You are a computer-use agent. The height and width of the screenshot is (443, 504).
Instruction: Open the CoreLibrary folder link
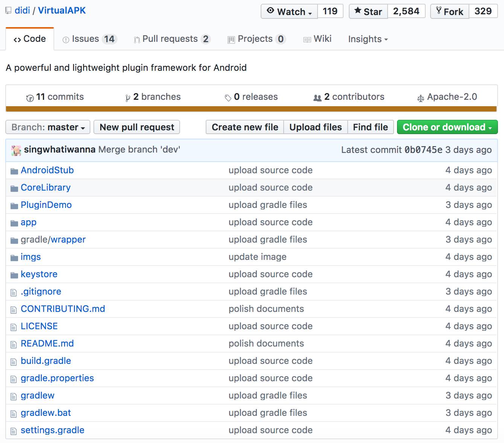point(46,188)
